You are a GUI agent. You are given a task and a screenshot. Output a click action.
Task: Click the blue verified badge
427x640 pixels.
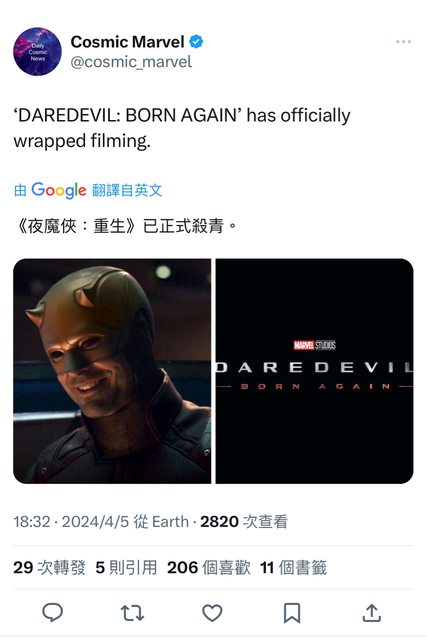coord(196,42)
